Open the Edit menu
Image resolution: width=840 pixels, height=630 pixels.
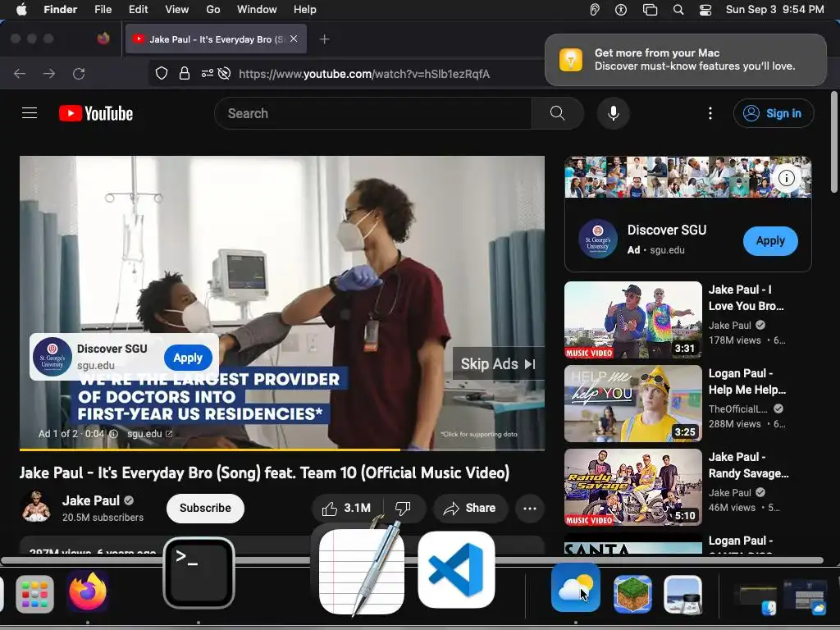point(138,10)
